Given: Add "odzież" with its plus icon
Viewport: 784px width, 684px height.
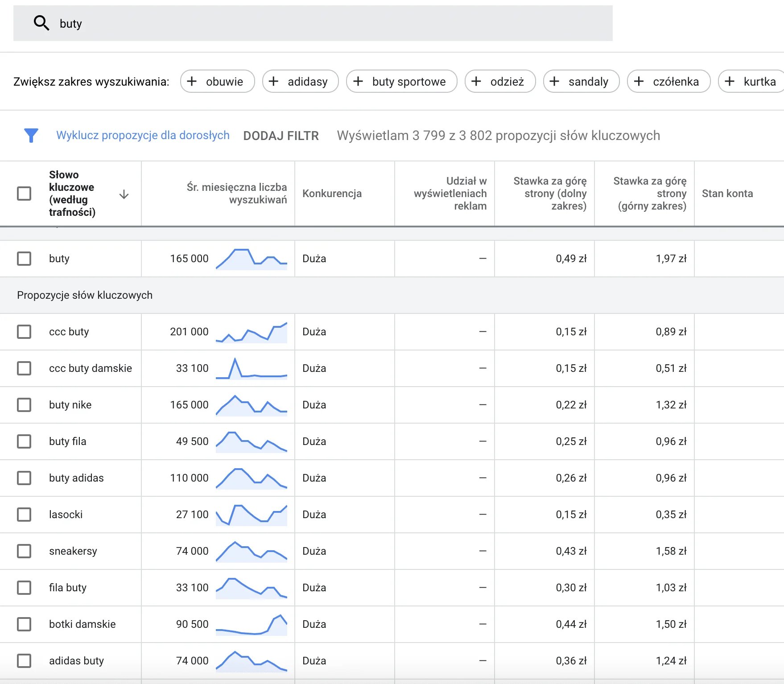Looking at the screenshot, I should point(477,81).
